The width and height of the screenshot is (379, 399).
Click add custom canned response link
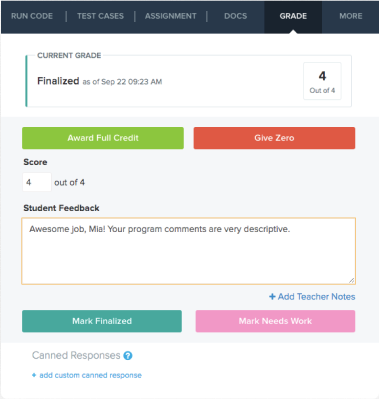[x=87, y=375]
